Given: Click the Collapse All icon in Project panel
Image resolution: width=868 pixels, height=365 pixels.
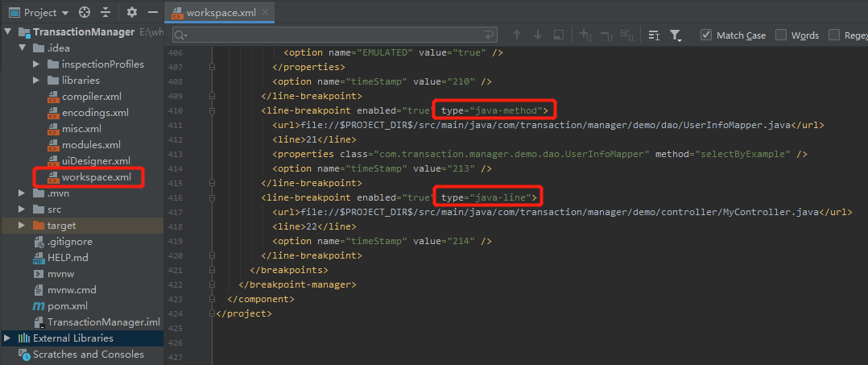Looking at the screenshot, I should coord(105,12).
